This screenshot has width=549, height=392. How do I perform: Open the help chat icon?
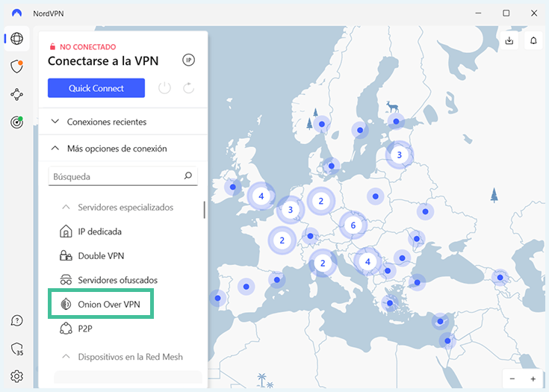16,320
